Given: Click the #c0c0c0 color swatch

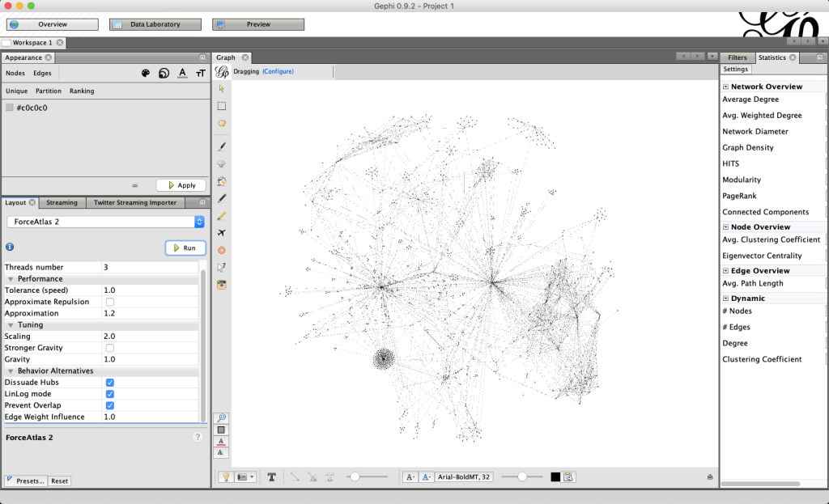Looking at the screenshot, I should pyautogui.click(x=10, y=108).
